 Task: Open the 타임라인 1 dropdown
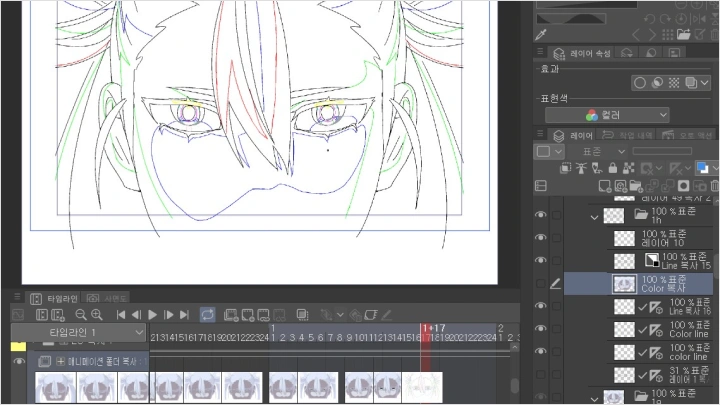point(78,332)
